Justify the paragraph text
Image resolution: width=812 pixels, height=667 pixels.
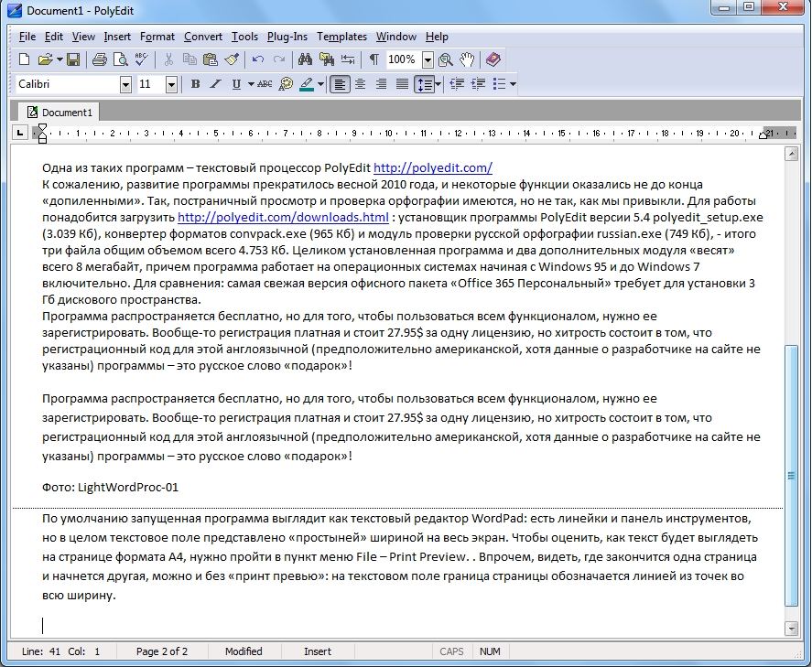click(402, 84)
